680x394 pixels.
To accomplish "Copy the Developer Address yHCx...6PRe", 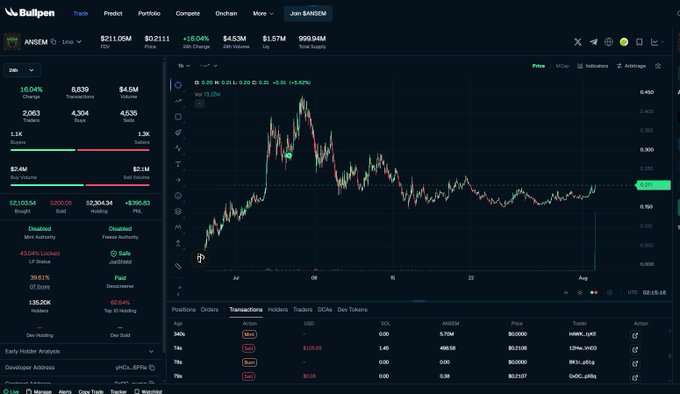I will [x=152, y=368].
